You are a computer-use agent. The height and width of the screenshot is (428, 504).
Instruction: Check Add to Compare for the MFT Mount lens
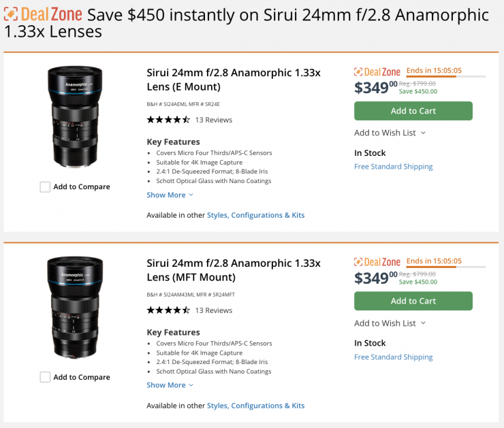[x=45, y=378]
